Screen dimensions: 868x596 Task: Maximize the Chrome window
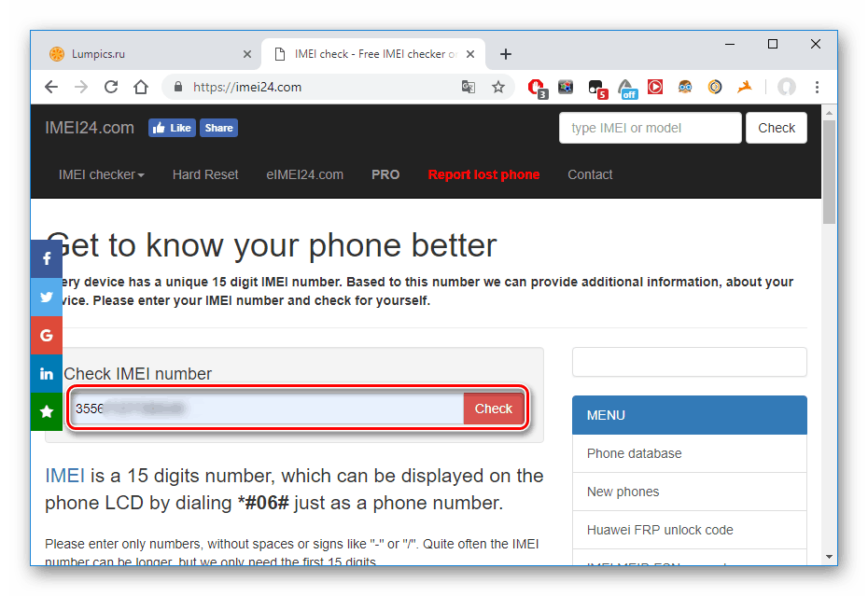click(x=773, y=44)
